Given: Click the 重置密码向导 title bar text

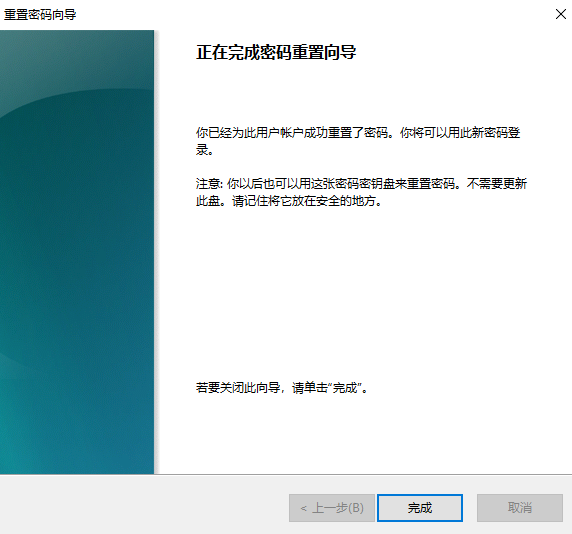Looking at the screenshot, I should [x=40, y=15].
